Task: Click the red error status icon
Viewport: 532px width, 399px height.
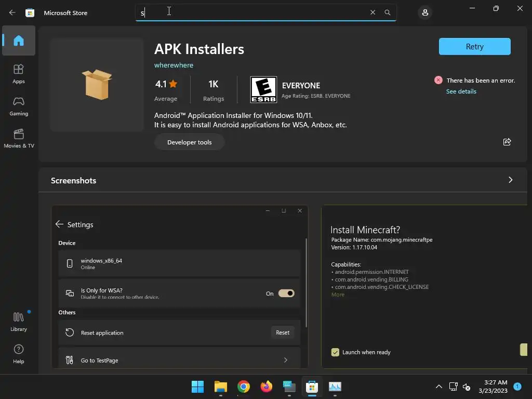Action: (x=438, y=80)
